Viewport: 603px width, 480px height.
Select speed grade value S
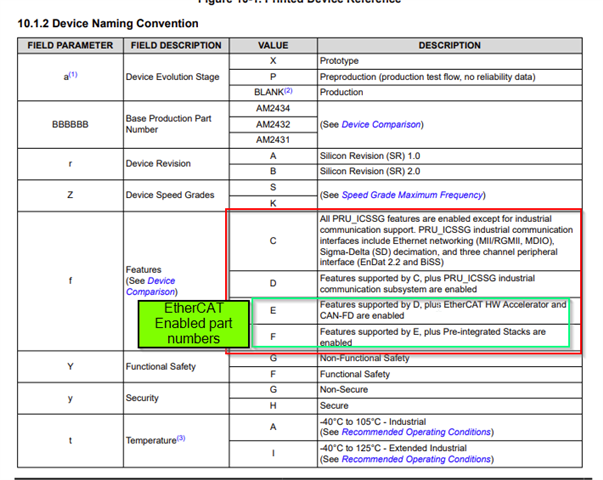click(x=273, y=187)
